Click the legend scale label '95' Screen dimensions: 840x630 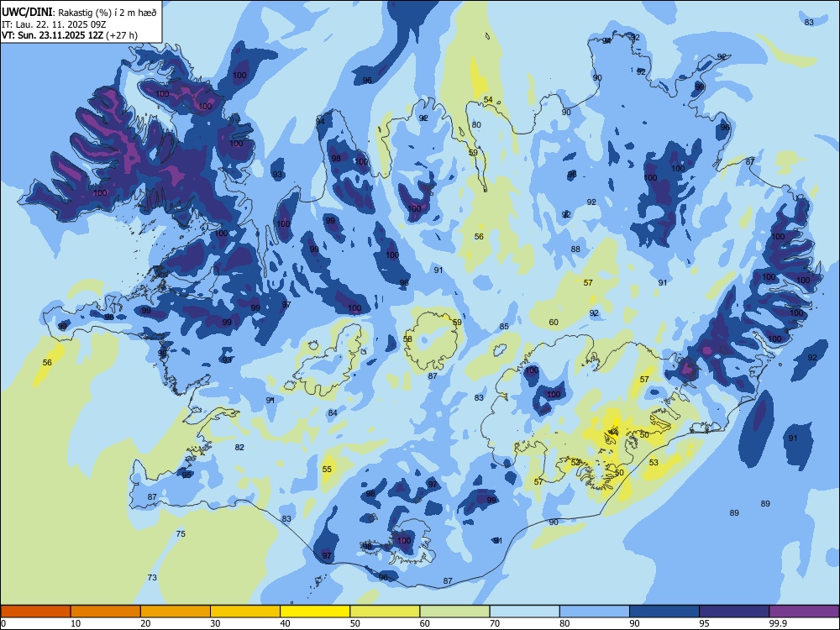[x=705, y=623]
